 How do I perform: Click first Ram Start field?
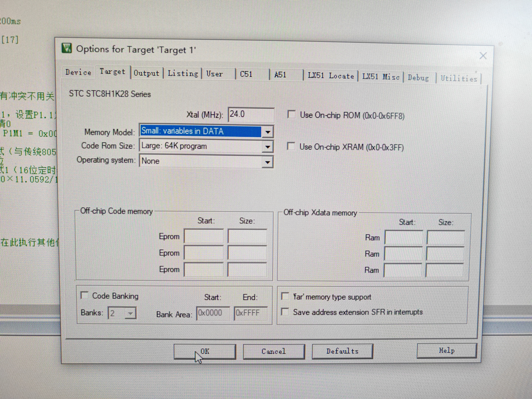pyautogui.click(x=404, y=238)
